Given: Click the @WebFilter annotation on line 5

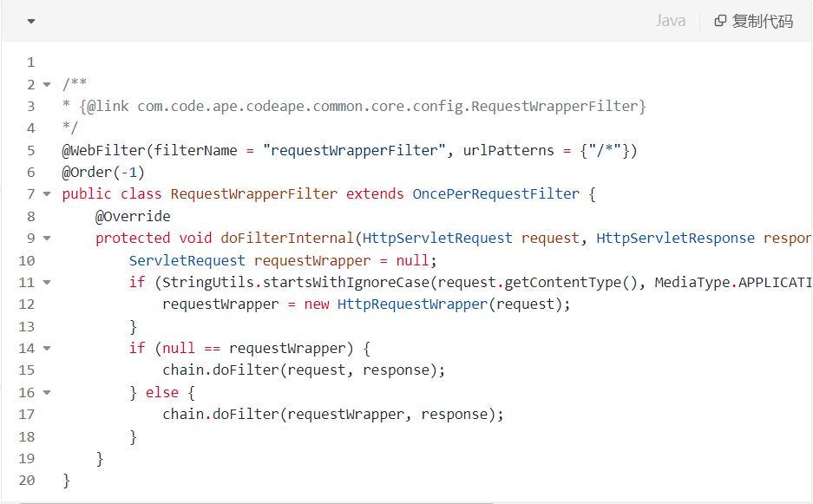Looking at the screenshot, I should coord(103,150).
